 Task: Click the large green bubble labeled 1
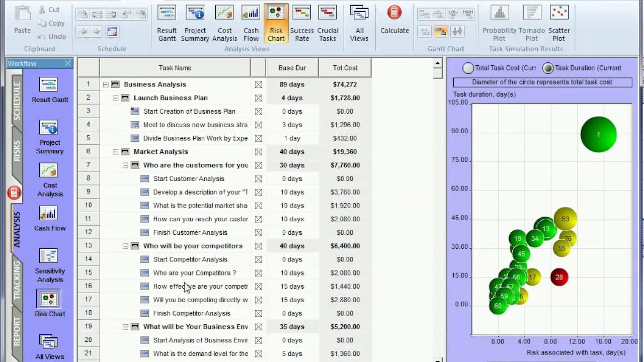pos(598,134)
